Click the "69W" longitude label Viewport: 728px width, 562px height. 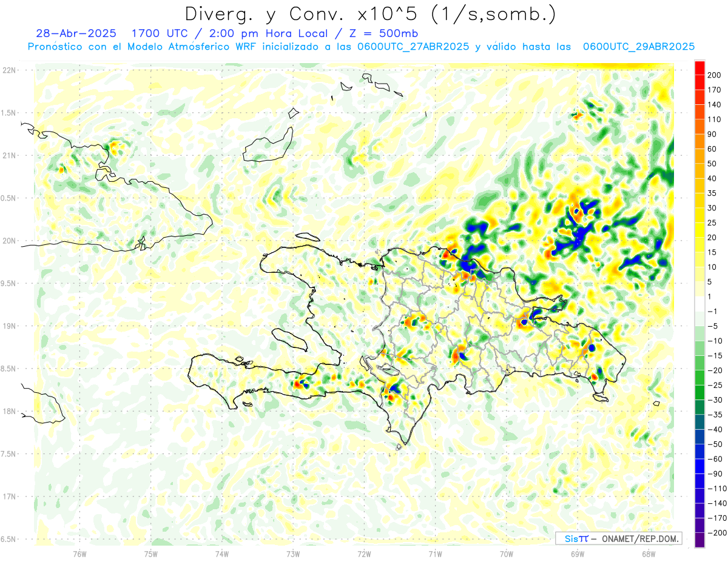coord(578,553)
